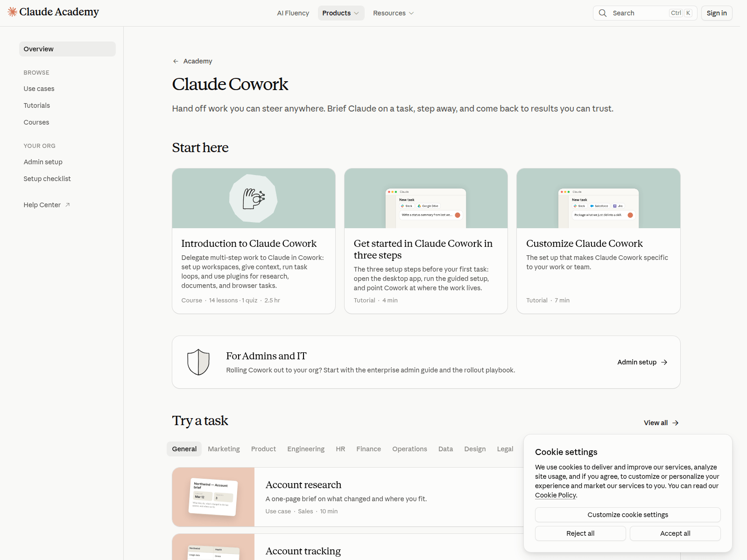Open the Cookie Policy link
The height and width of the screenshot is (560, 747).
point(556,495)
